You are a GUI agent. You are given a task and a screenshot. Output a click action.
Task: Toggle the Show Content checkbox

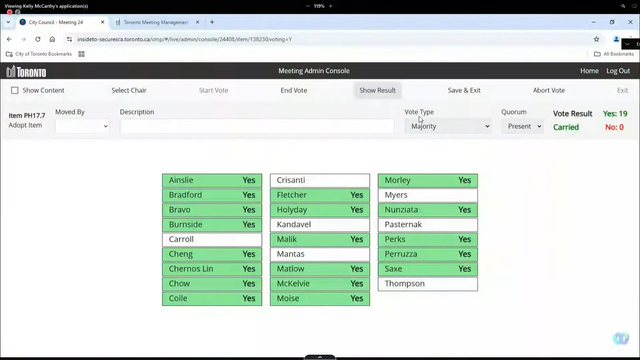(x=15, y=90)
